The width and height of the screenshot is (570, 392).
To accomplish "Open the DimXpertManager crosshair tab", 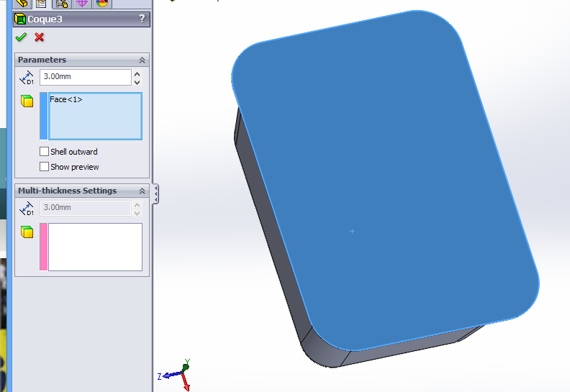I will (x=81, y=3).
